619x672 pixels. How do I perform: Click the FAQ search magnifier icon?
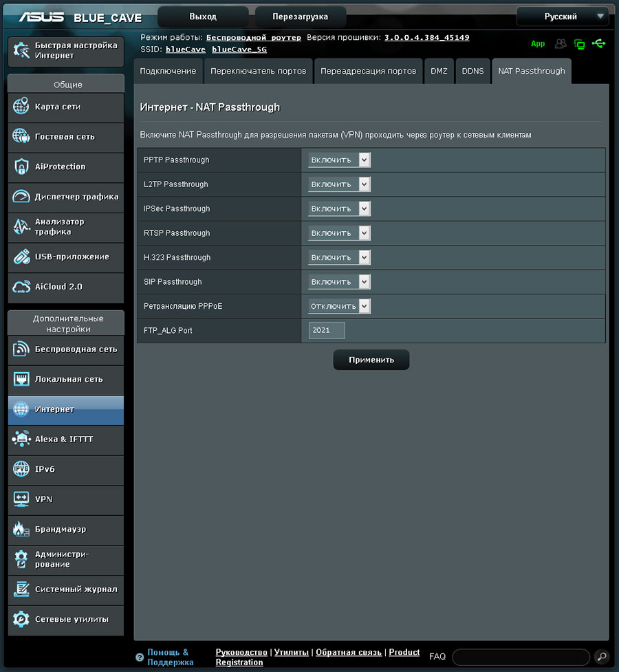(602, 656)
